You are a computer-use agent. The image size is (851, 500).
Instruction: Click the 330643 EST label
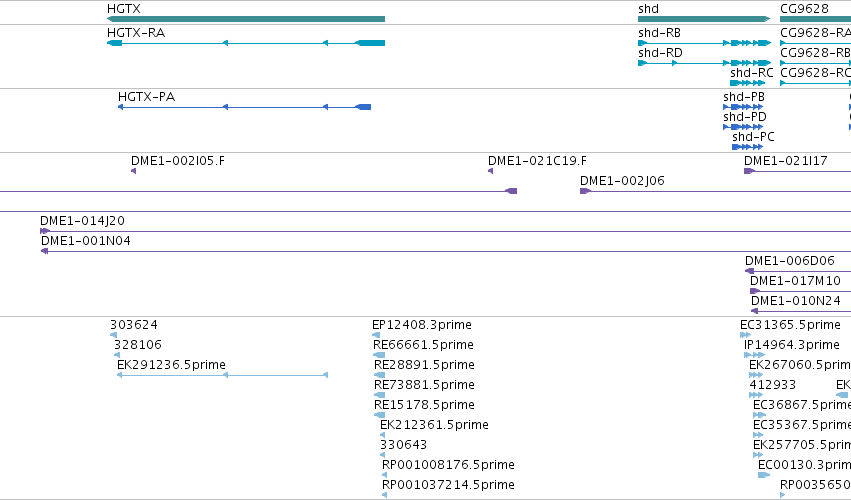403,445
